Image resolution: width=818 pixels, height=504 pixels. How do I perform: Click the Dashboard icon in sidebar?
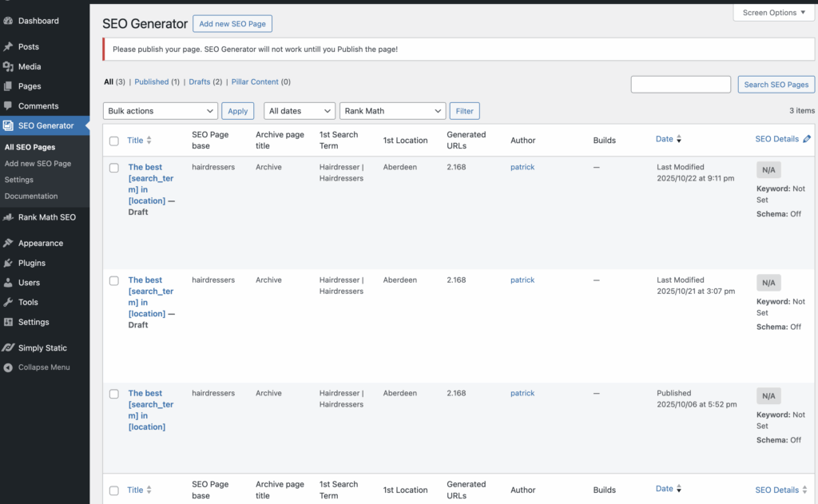click(x=8, y=21)
